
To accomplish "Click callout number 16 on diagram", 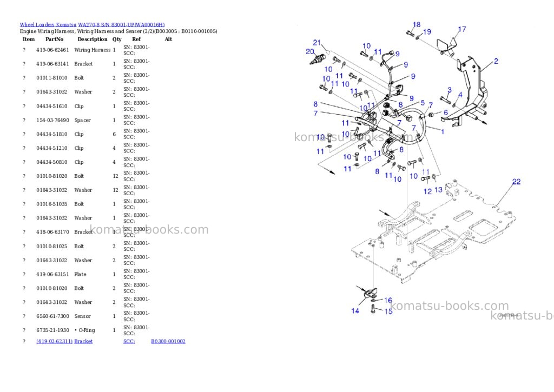I will click(x=388, y=300).
